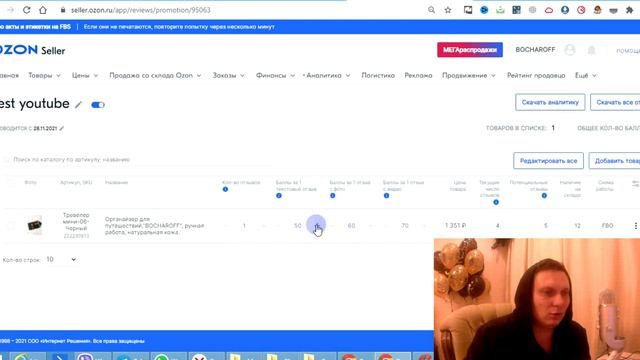Edit the start date 28.11.2021 pencil icon
Viewport: 640px width, 360px height.
[62, 128]
